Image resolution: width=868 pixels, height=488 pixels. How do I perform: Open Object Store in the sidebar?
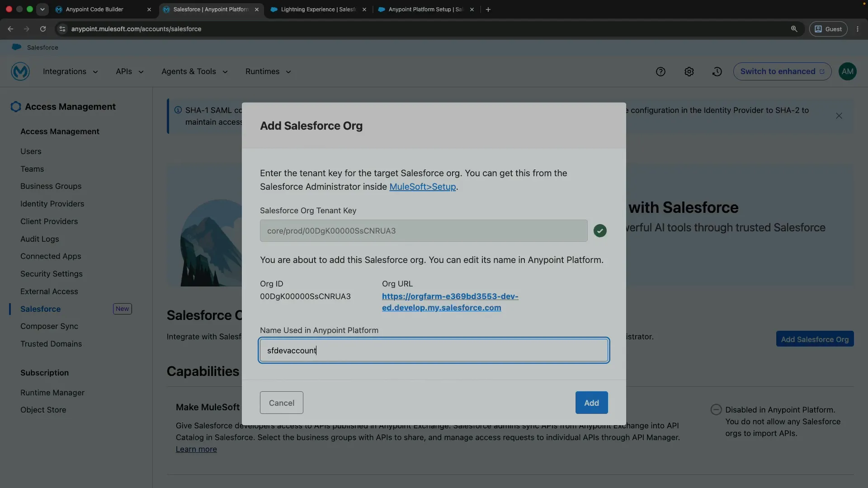(x=43, y=410)
